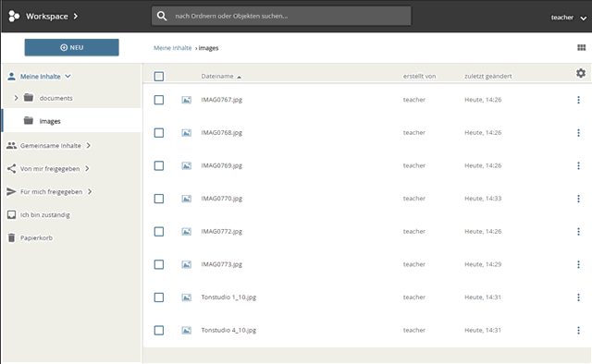Click image file icon of IMAG0772.jpg
This screenshot has width=592, height=364.
(x=186, y=232)
